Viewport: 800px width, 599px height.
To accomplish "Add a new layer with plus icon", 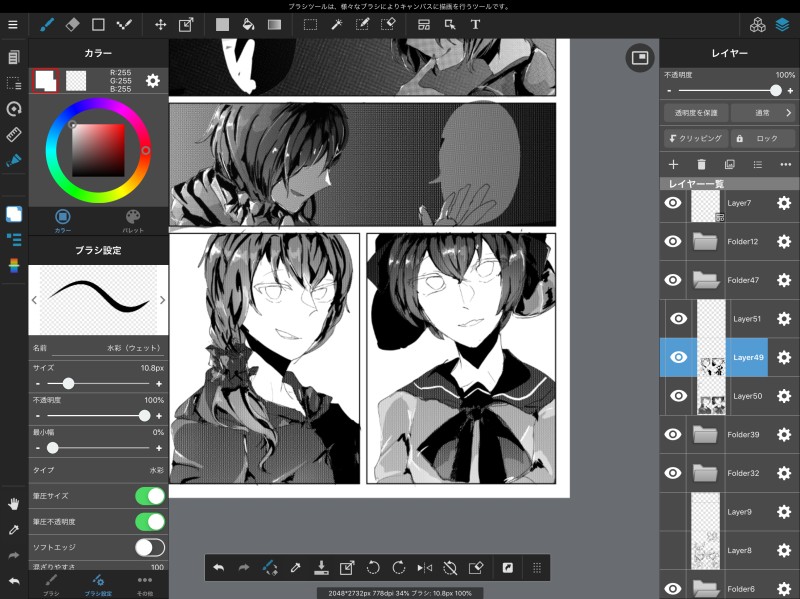I will pyautogui.click(x=673, y=164).
